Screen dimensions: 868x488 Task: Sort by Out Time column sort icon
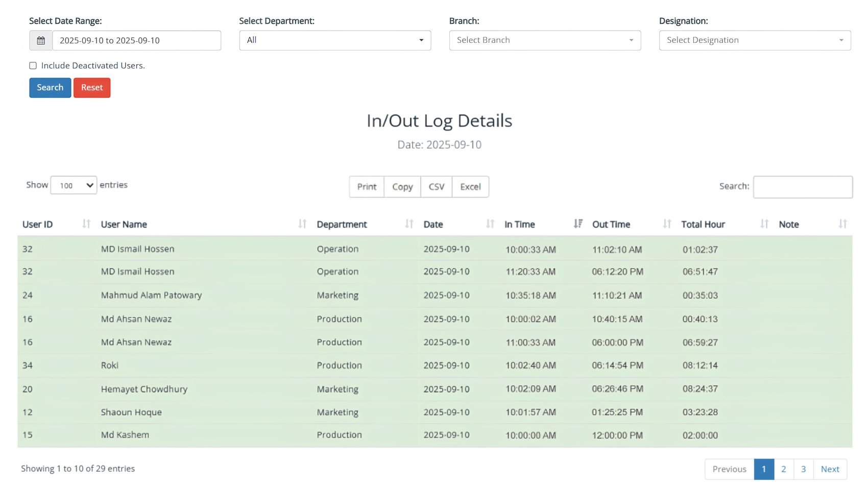tap(667, 224)
